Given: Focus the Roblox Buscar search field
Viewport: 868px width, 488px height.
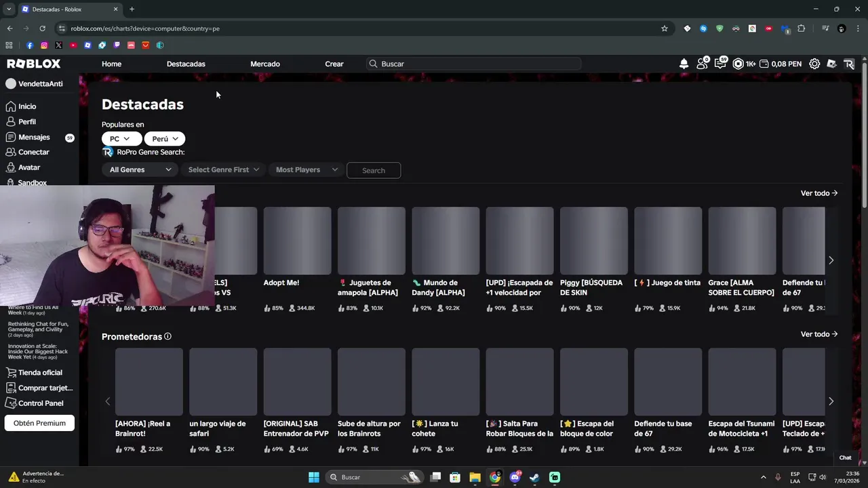Looking at the screenshot, I should [x=473, y=64].
